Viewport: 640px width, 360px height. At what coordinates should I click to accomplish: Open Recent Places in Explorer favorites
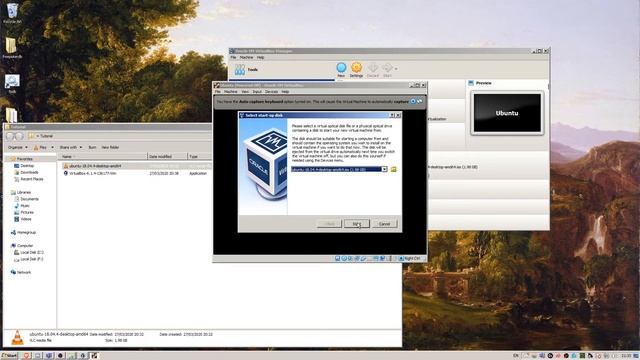click(31, 179)
